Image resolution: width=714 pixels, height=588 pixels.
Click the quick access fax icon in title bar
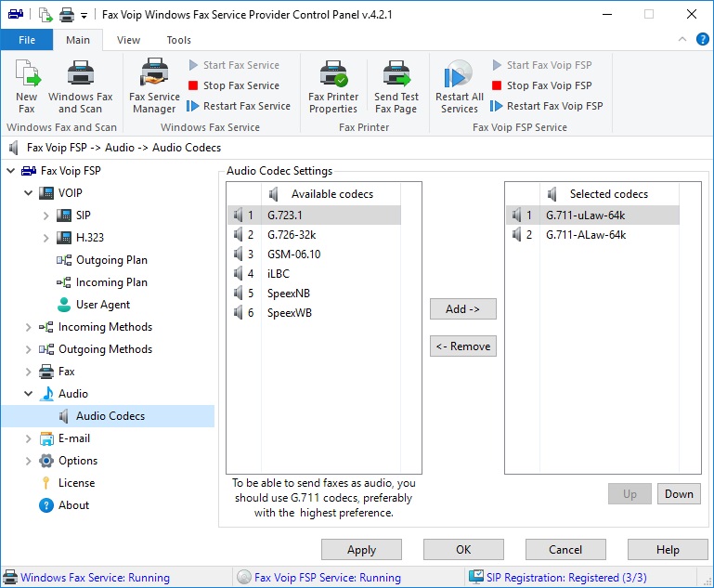tap(16, 14)
